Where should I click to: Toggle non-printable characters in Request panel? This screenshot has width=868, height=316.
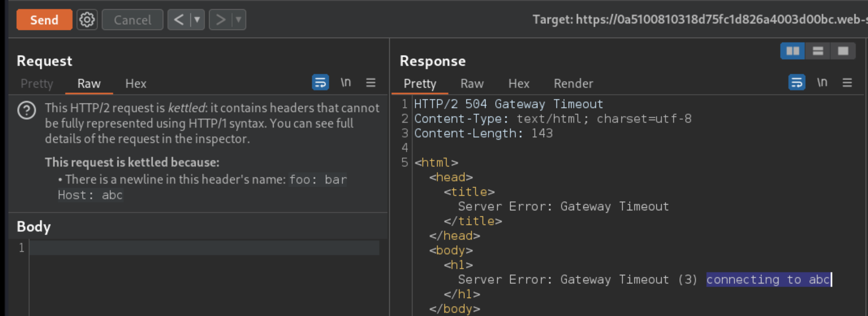click(x=346, y=82)
